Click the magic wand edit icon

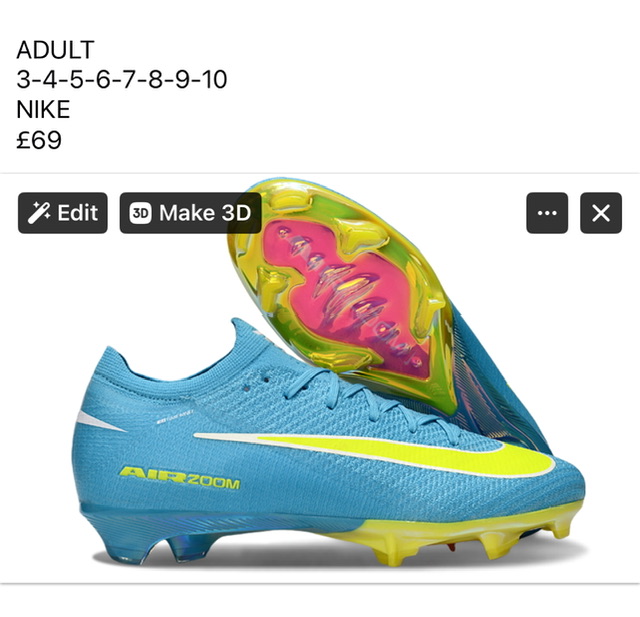39,213
